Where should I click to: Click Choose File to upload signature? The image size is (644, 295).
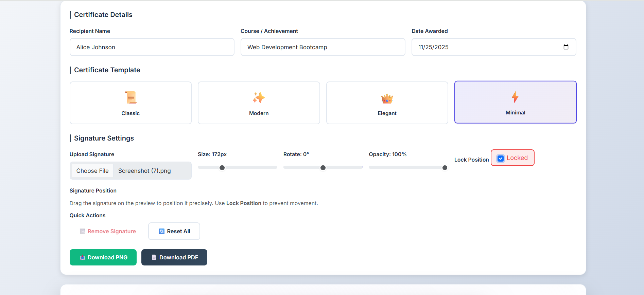(x=92, y=171)
